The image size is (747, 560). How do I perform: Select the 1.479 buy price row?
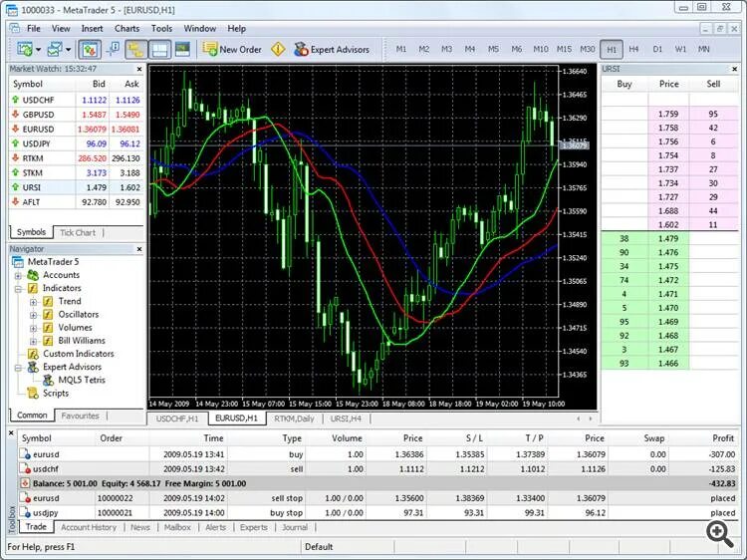pyautogui.click(x=669, y=239)
